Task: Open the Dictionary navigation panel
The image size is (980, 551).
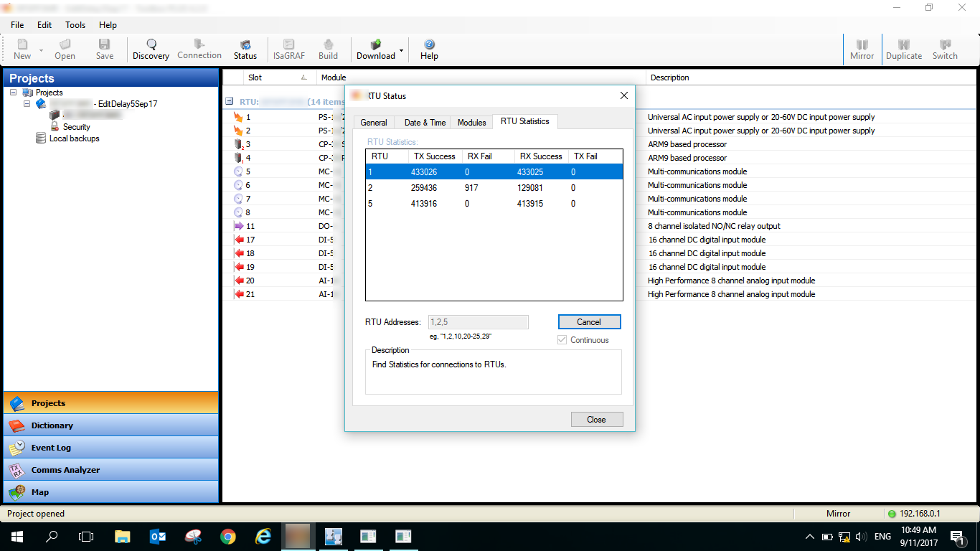Action: [x=111, y=425]
